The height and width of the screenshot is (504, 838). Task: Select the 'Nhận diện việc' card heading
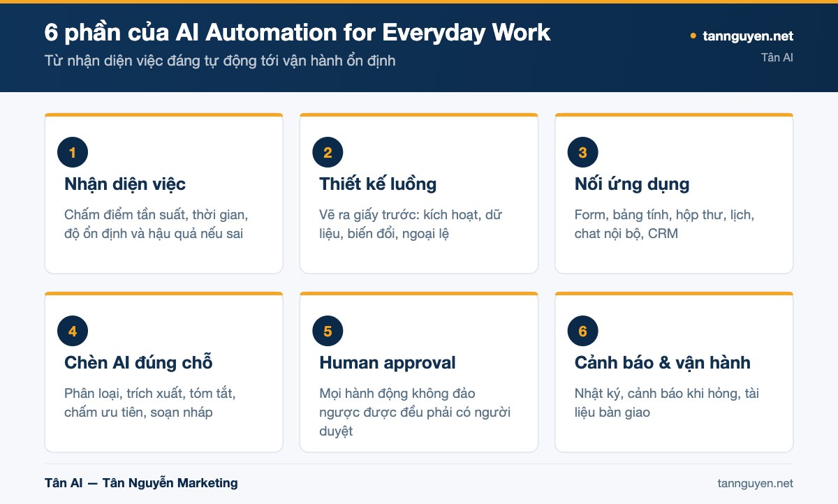[x=125, y=184]
